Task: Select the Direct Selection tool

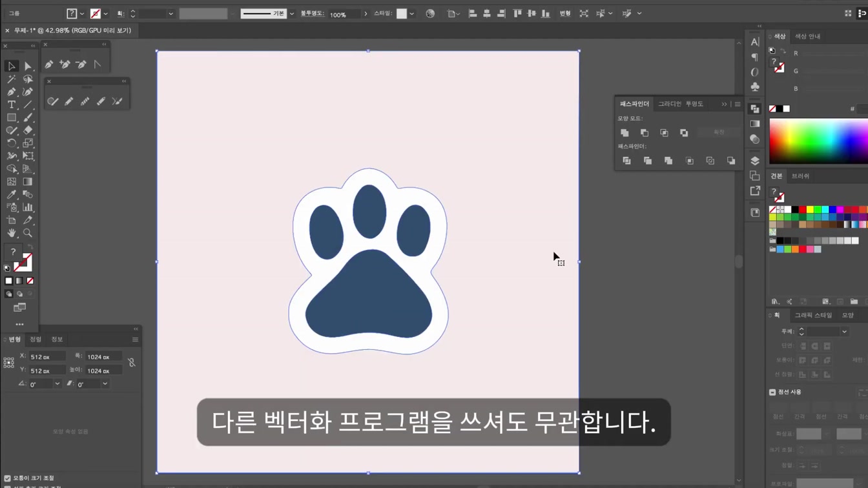Action: click(28, 66)
